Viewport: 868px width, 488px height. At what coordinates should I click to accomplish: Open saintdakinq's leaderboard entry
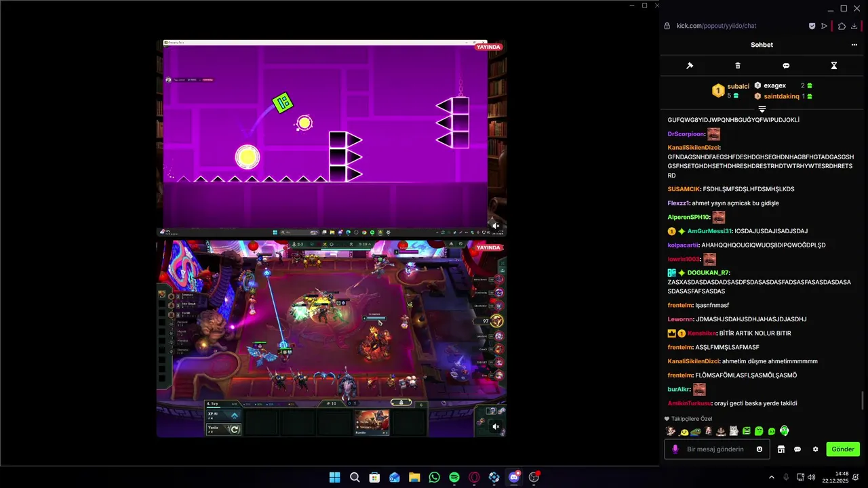pos(783,96)
